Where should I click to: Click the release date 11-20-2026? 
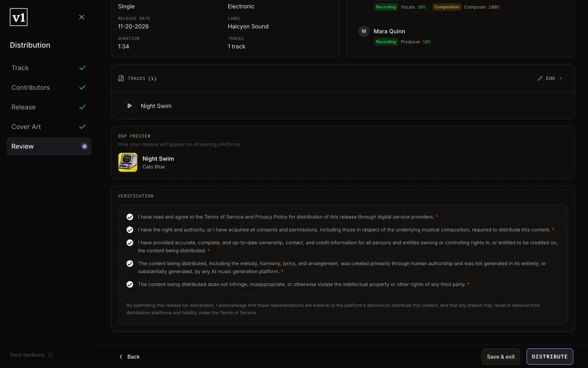133,26
